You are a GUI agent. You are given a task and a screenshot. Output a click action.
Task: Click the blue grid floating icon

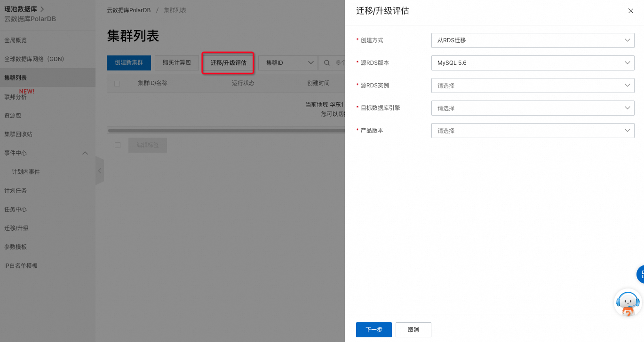point(640,274)
